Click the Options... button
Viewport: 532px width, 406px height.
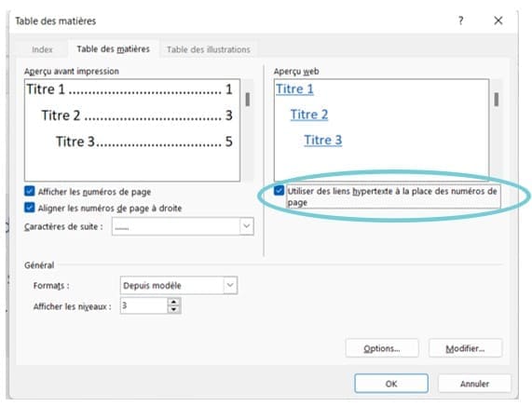tap(382, 348)
